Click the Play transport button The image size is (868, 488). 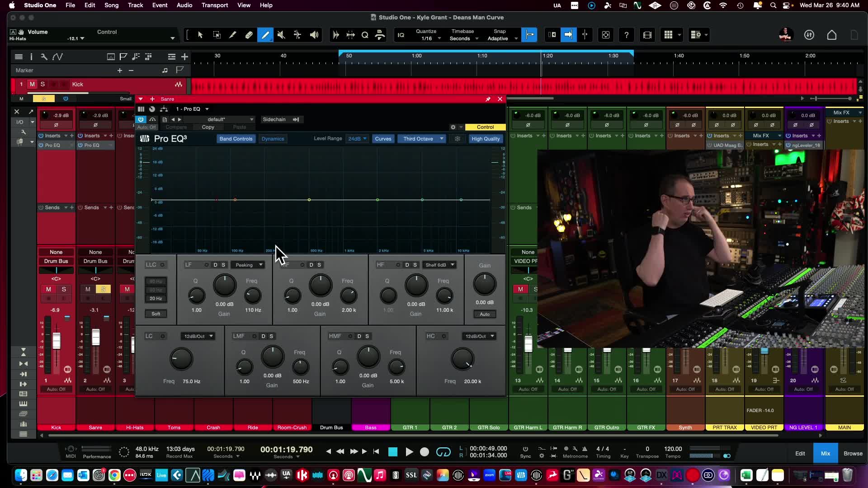point(409,452)
